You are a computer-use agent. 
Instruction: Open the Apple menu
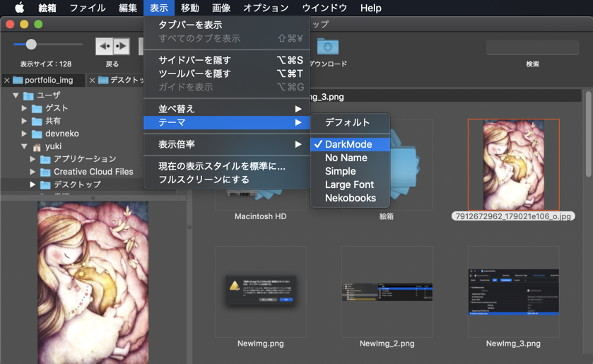(19, 8)
